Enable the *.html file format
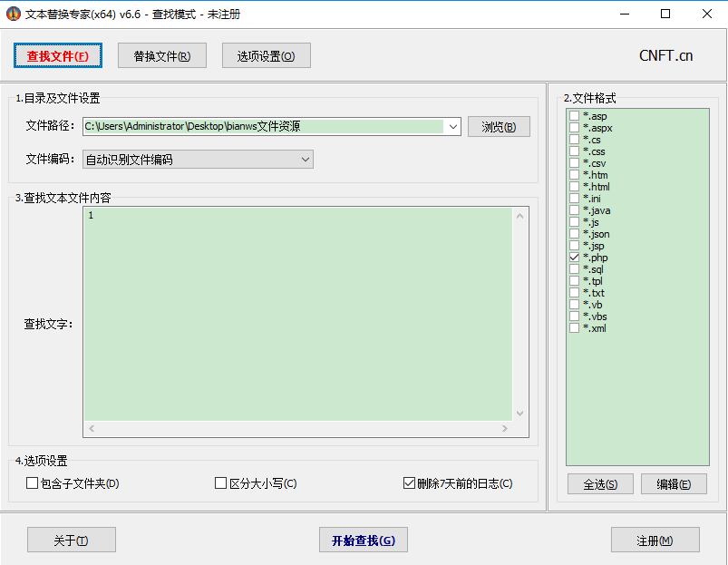This screenshot has height=565, width=728. point(574,186)
